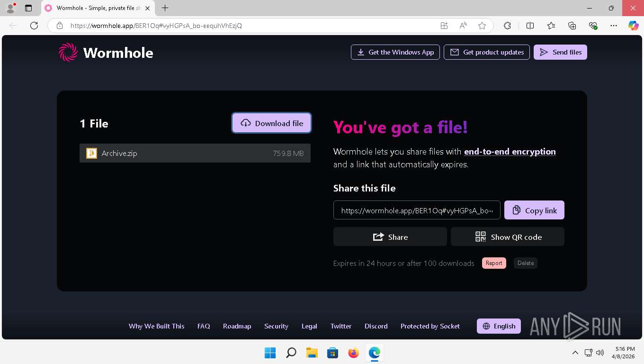Open the volume tray icon
Viewport: 644px width, 364px height.
pyautogui.click(x=600, y=353)
